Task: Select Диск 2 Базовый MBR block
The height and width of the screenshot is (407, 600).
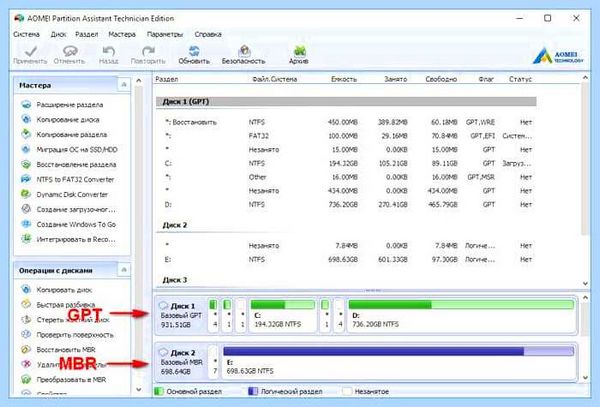Action: click(x=181, y=362)
